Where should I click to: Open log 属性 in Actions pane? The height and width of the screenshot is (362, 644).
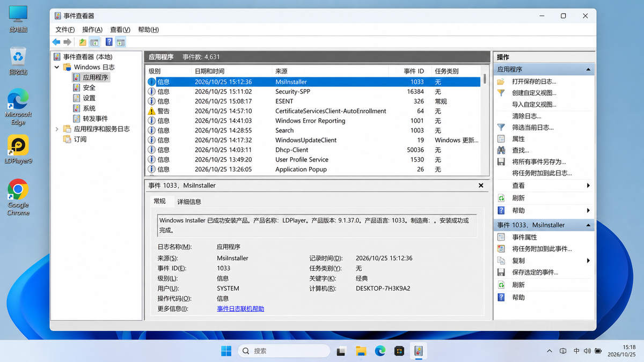(x=518, y=139)
